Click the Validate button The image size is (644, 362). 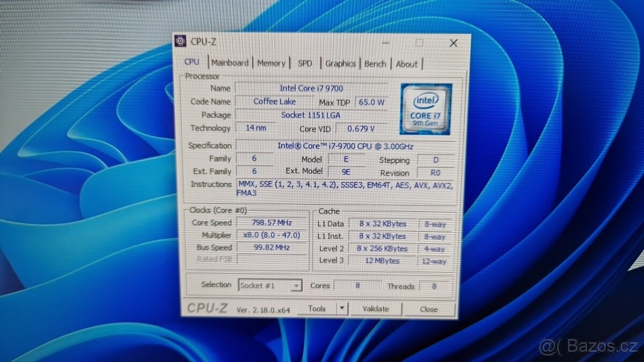376,308
